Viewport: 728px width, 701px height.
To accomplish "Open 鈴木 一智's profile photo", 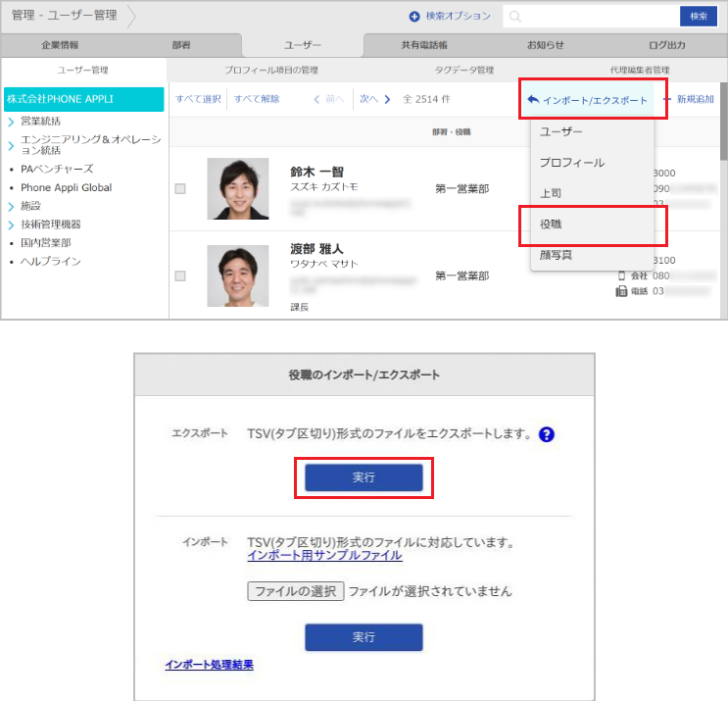I will (x=238, y=188).
